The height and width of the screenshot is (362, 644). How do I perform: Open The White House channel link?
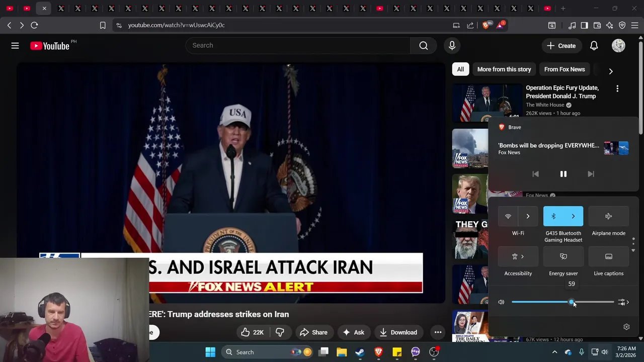(x=545, y=105)
